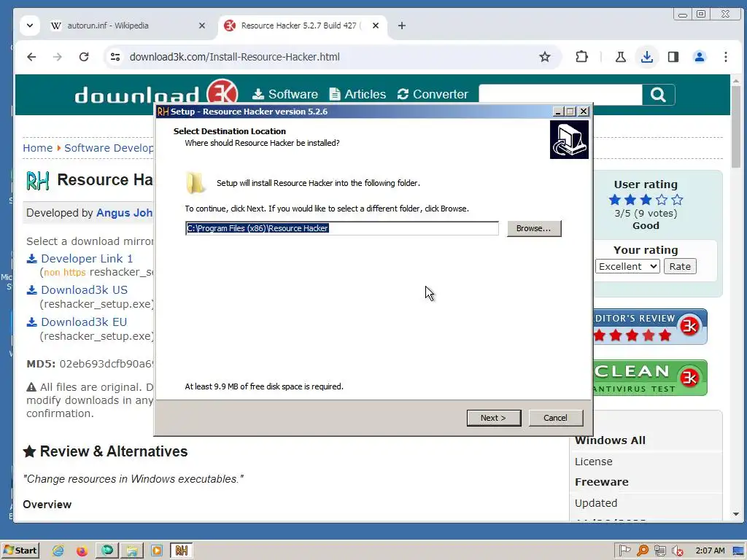Open Software menu on download3k
The height and width of the screenshot is (560, 747).
pyautogui.click(x=285, y=94)
